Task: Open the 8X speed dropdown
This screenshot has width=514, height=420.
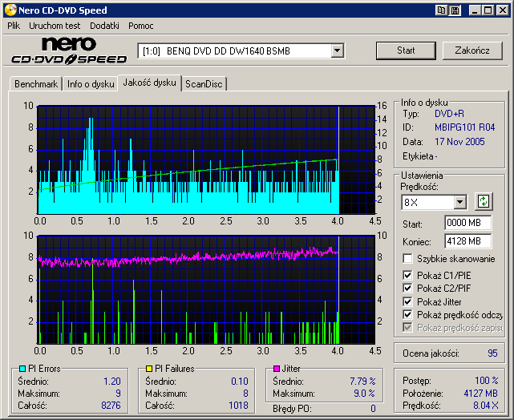Action: click(x=460, y=202)
